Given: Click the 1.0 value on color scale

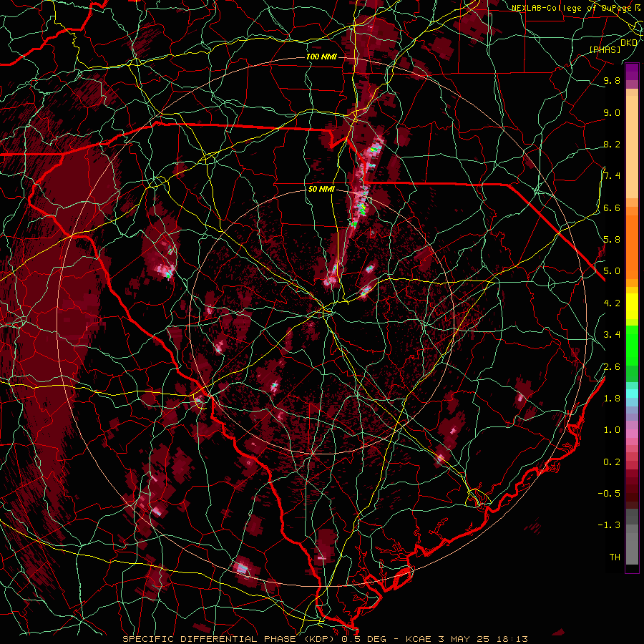Looking at the screenshot, I should pyautogui.click(x=612, y=430).
